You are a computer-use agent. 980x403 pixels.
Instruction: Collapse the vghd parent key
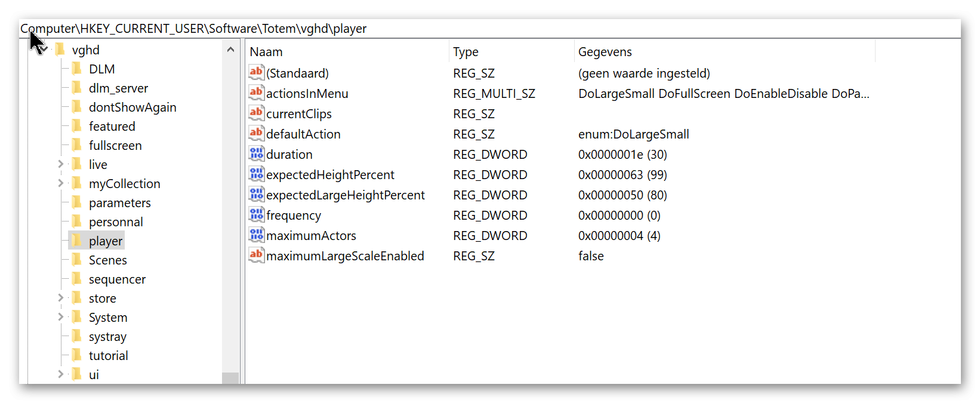[44, 50]
